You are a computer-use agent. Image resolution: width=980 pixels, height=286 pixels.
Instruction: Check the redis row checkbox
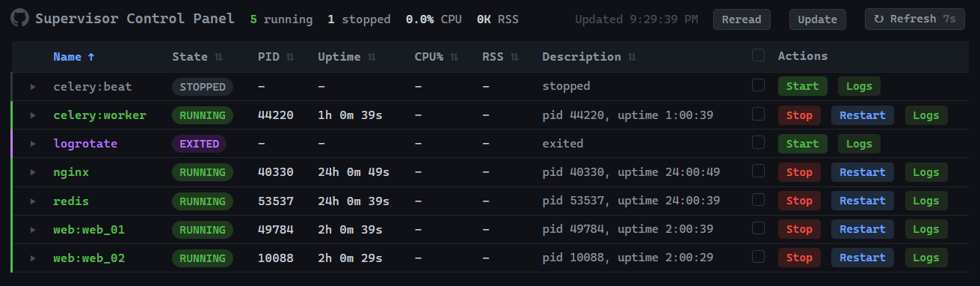point(759,200)
